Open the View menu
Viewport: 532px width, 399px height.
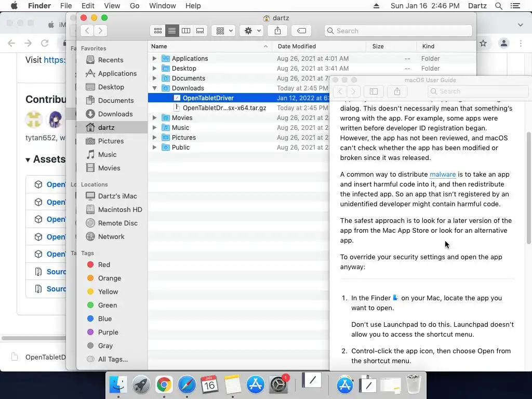[112, 6]
